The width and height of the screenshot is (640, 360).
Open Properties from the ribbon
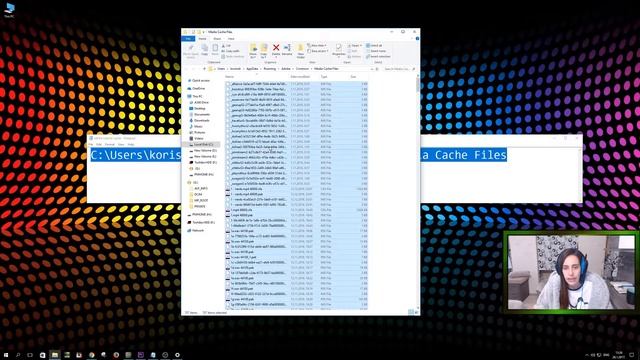pos(338,50)
